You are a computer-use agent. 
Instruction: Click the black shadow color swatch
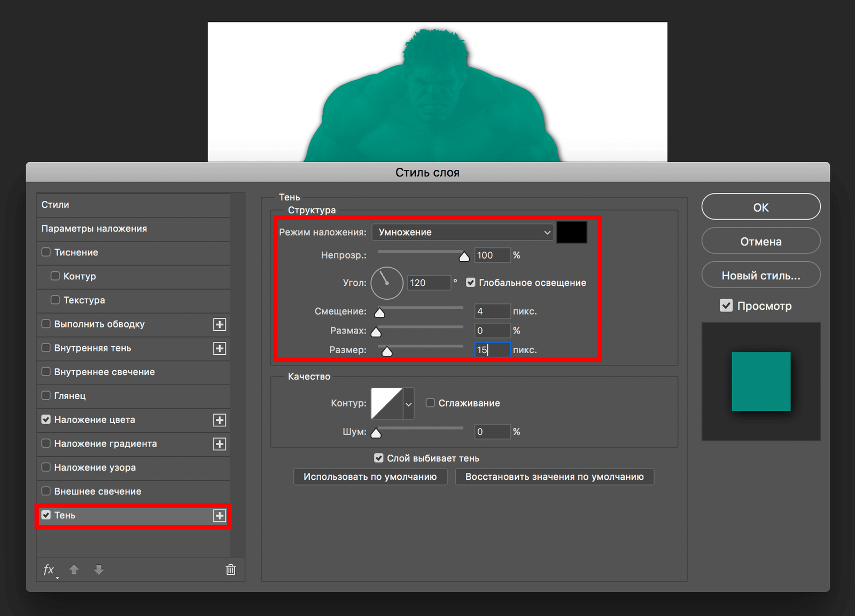[x=572, y=232]
